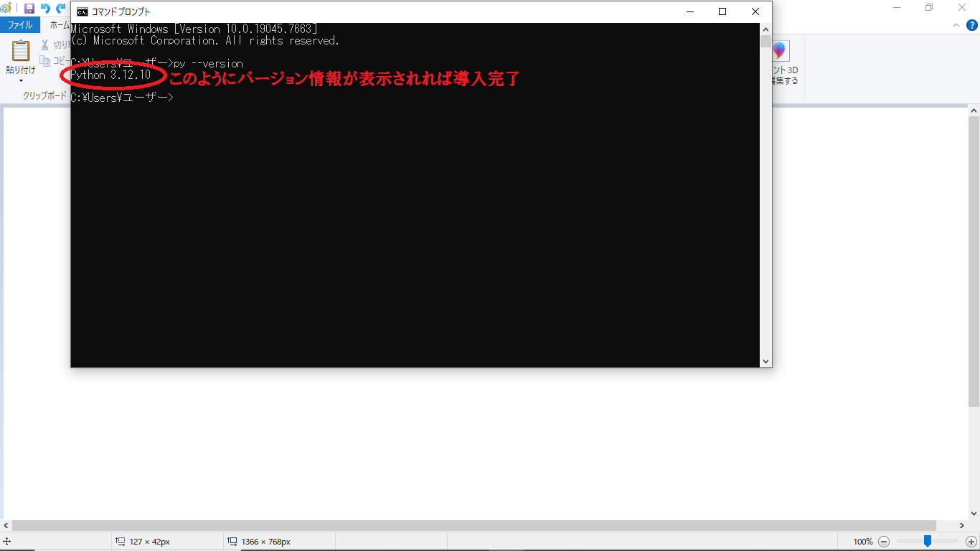The width and height of the screenshot is (980, 551).
Task: Close the Command Prompt window
Action: [755, 11]
